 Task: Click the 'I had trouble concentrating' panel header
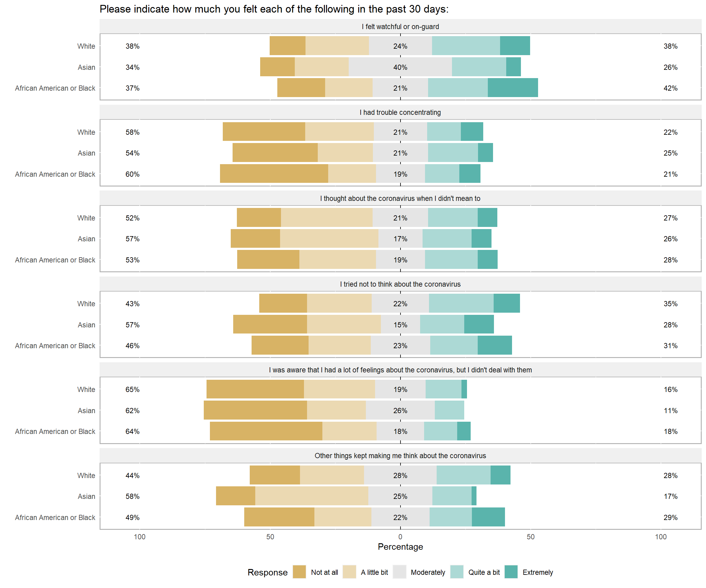coord(400,112)
